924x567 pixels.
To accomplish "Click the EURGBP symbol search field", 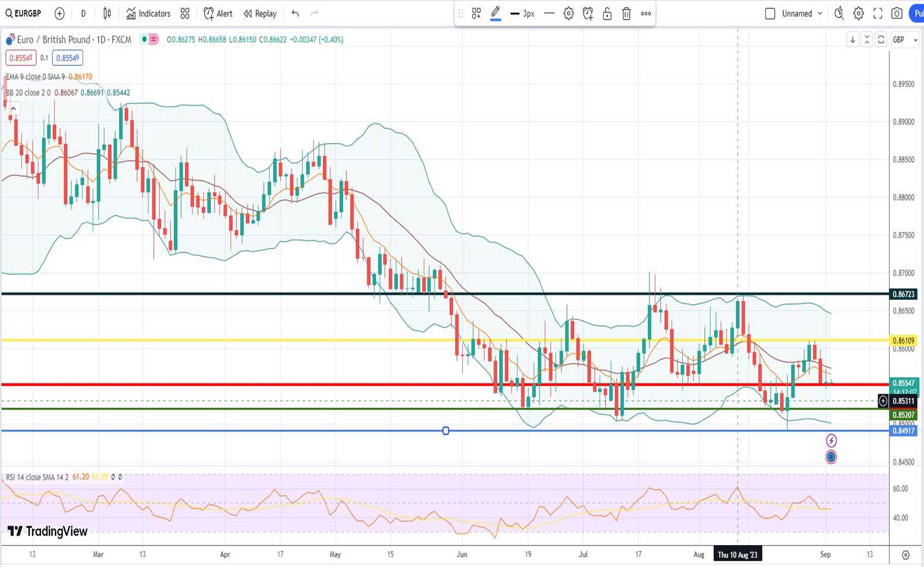I will click(x=24, y=13).
